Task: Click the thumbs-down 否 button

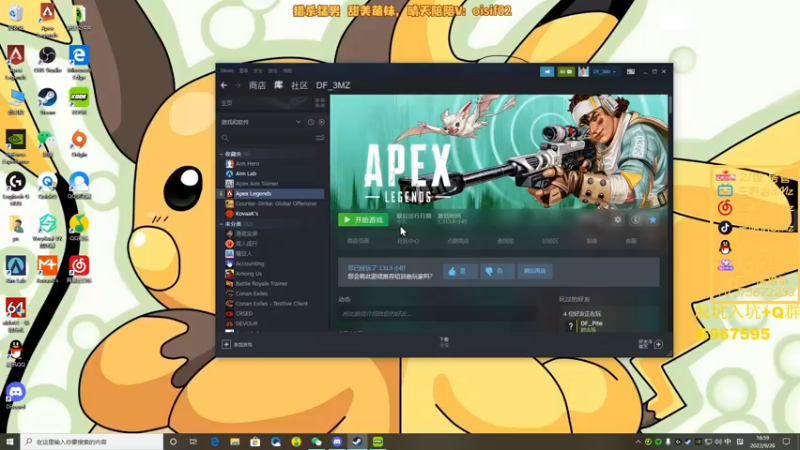Action: pos(497,271)
